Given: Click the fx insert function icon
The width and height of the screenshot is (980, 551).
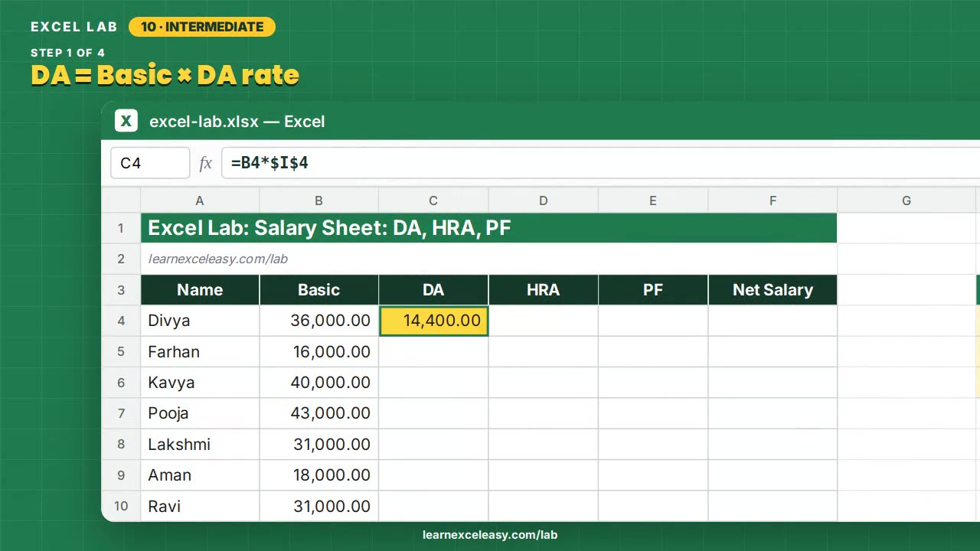Looking at the screenshot, I should tap(205, 163).
